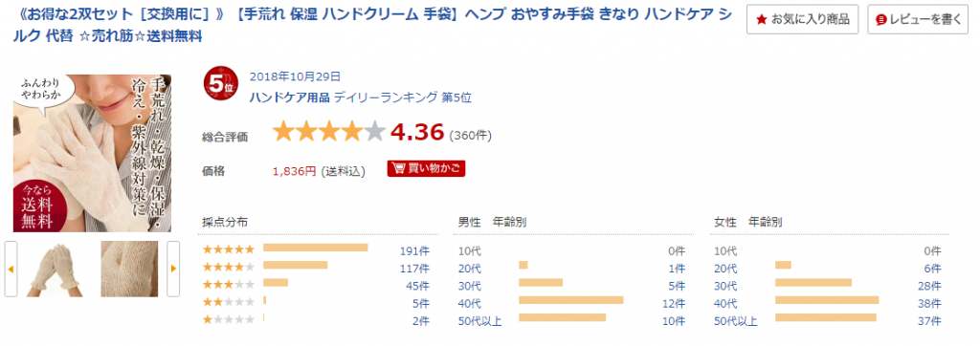
Task: Click the 5位 ranking badge
Action: (219, 84)
